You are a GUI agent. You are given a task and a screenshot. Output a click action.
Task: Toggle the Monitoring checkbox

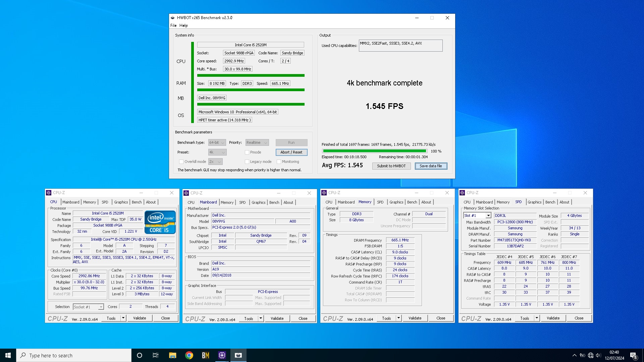tap(279, 162)
